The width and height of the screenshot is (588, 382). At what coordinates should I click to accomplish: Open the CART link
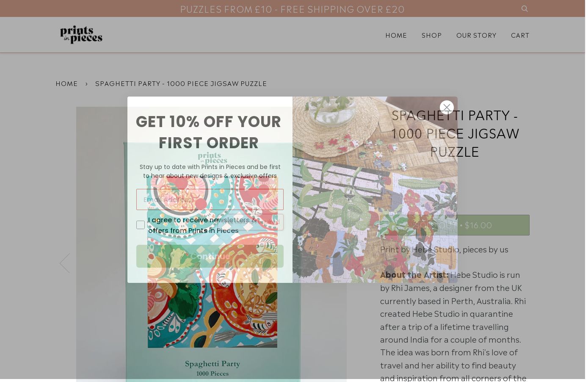520,35
